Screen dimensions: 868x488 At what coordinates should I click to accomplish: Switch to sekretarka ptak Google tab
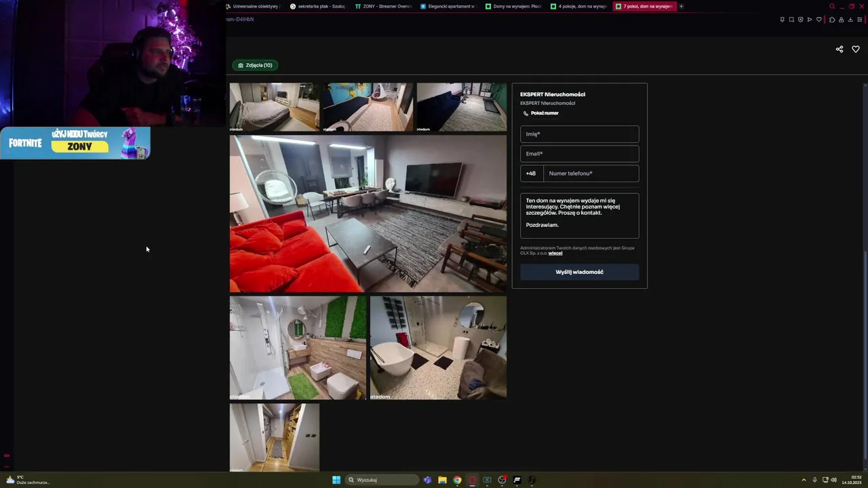[x=317, y=6]
